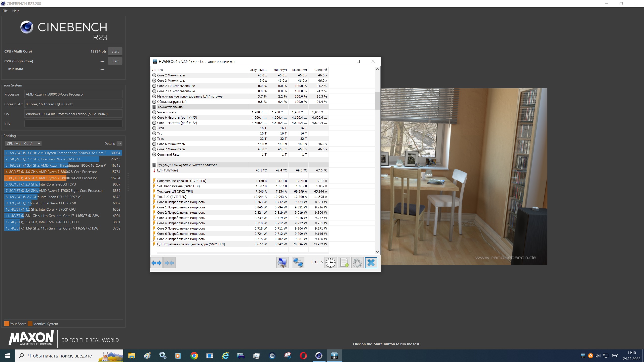Start the CPU Single Core test
The width and height of the screenshot is (644, 362).
(115, 61)
